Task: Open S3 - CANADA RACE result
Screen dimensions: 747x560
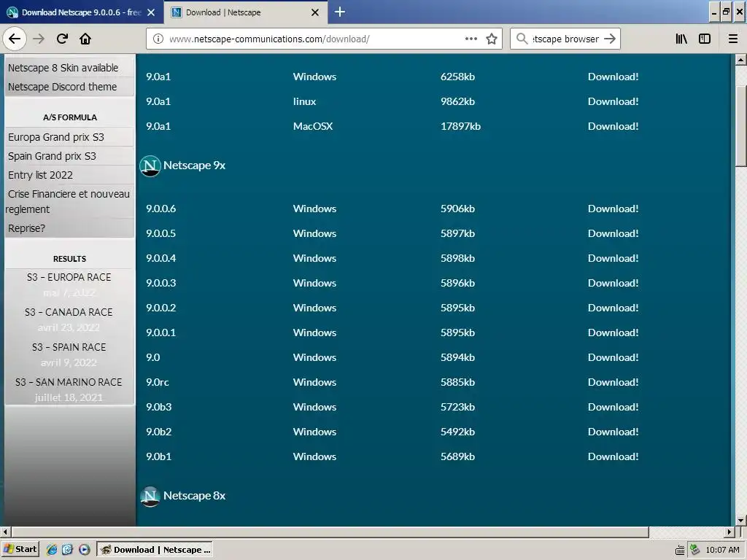Action: coord(69,312)
